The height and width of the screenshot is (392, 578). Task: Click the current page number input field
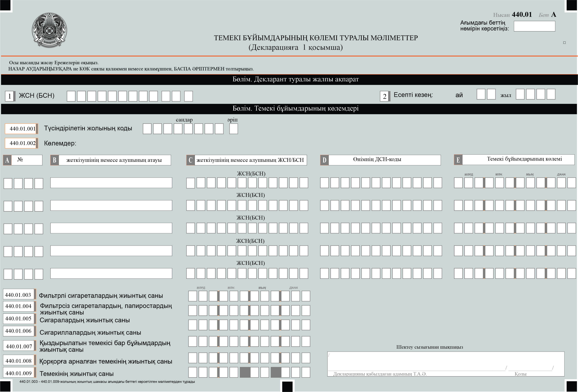tap(534, 26)
